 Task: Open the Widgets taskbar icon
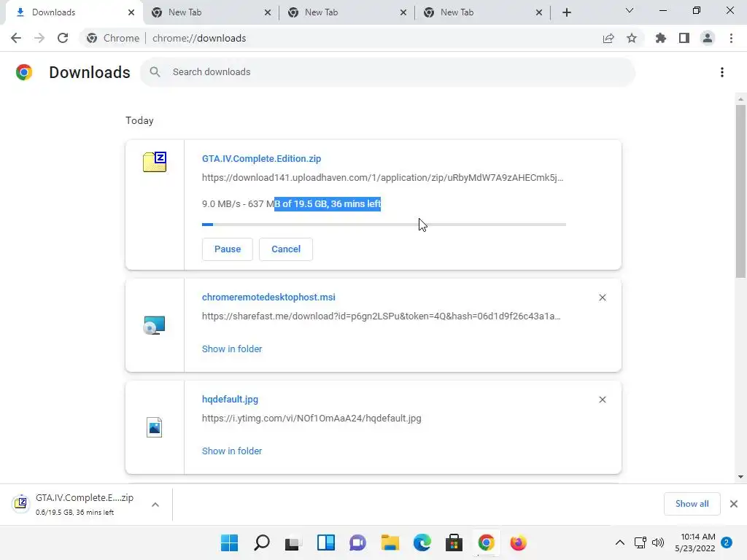click(326, 542)
